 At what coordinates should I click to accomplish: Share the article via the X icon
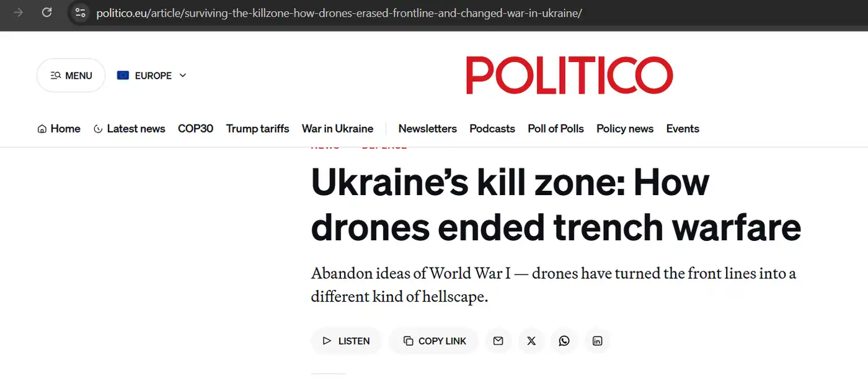(531, 341)
